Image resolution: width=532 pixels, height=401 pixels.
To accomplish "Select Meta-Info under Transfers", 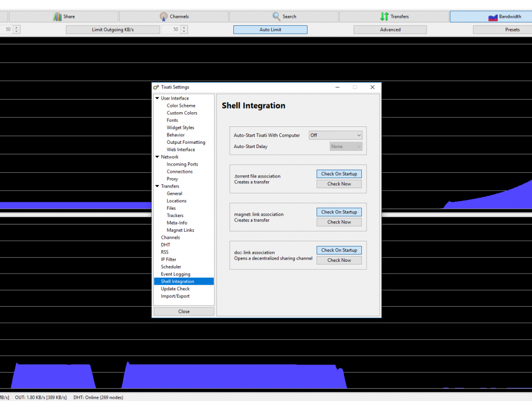I will [177, 223].
